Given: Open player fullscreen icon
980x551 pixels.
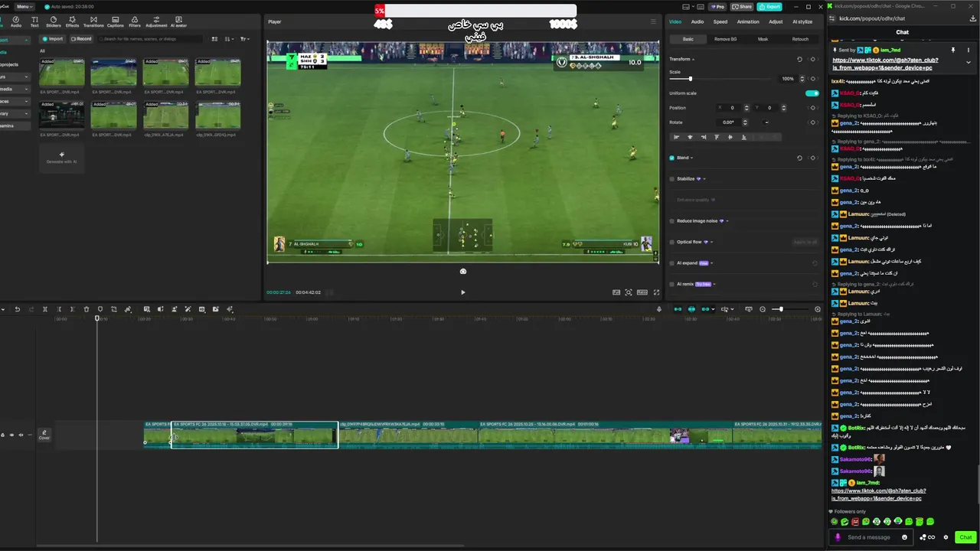Looking at the screenshot, I should pyautogui.click(x=656, y=292).
